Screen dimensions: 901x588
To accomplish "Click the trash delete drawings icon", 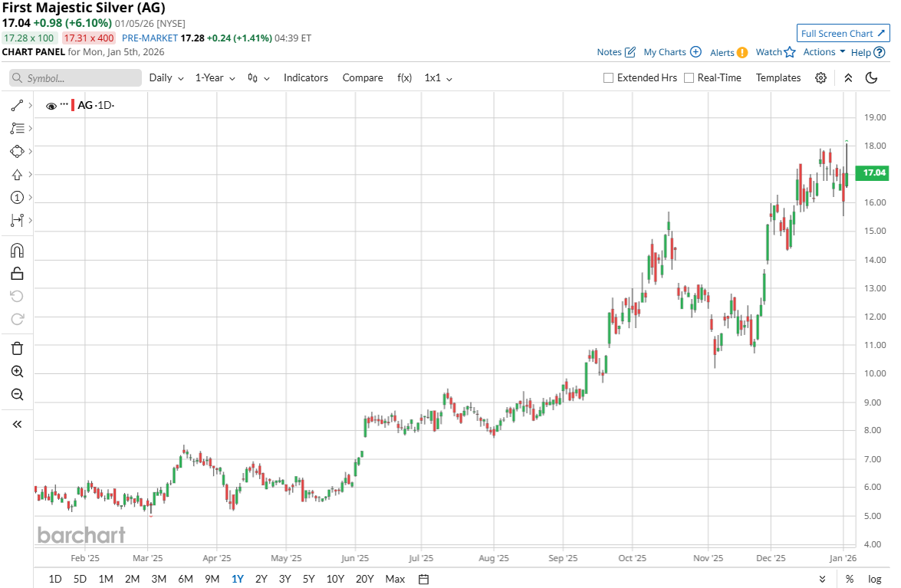I will coord(17,349).
